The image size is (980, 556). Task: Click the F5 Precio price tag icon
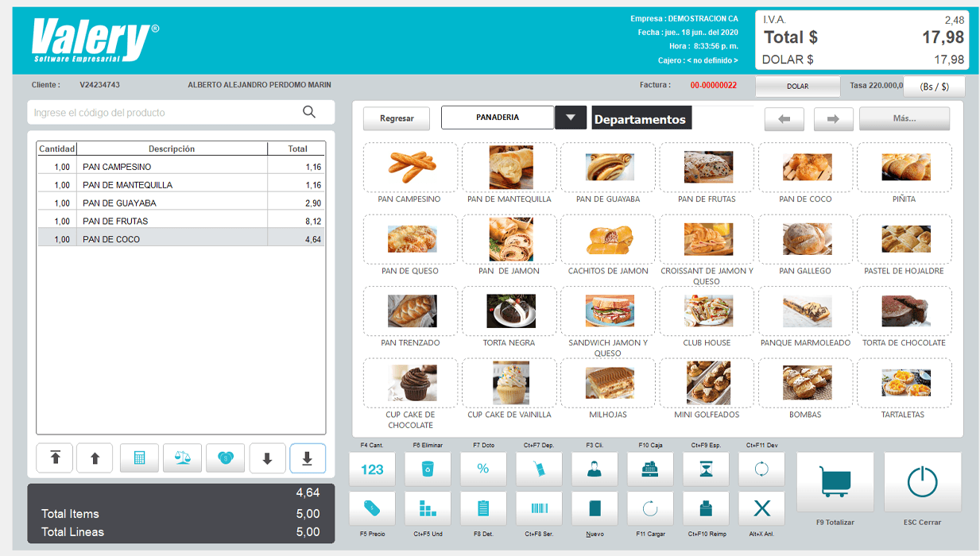pyautogui.click(x=372, y=508)
